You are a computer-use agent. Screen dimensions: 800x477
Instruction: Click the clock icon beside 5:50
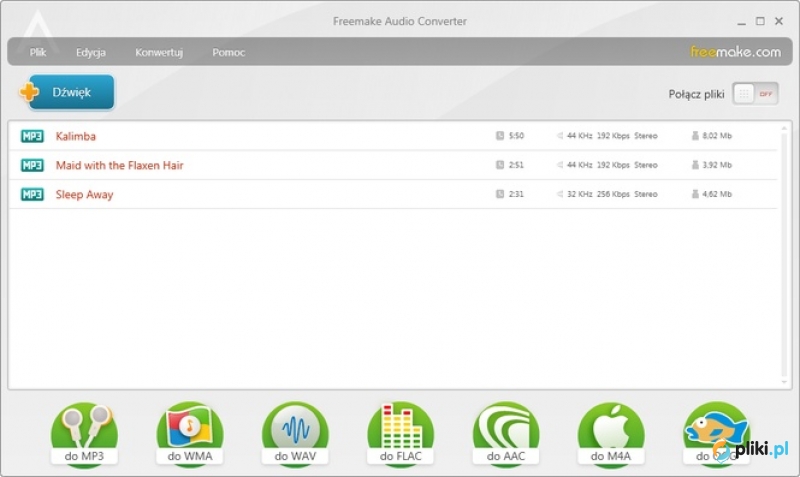point(500,136)
